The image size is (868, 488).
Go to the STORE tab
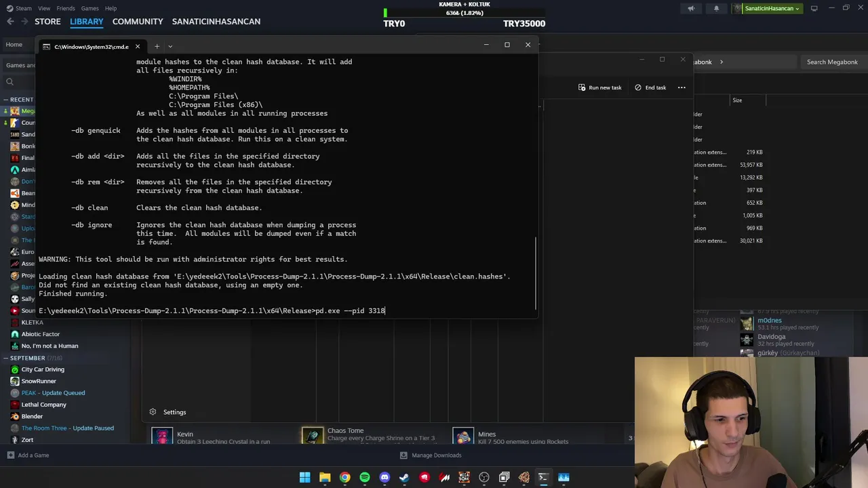pos(47,22)
